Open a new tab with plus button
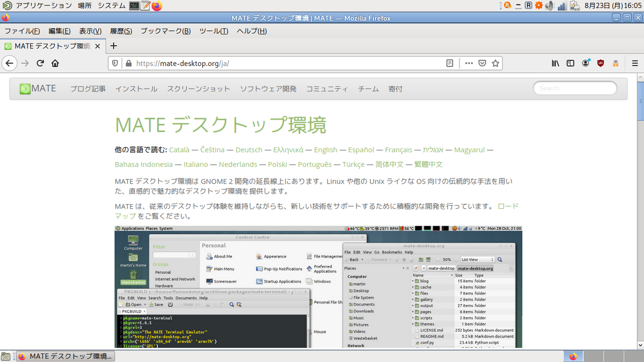The width and height of the screenshot is (644, 362). tap(114, 46)
